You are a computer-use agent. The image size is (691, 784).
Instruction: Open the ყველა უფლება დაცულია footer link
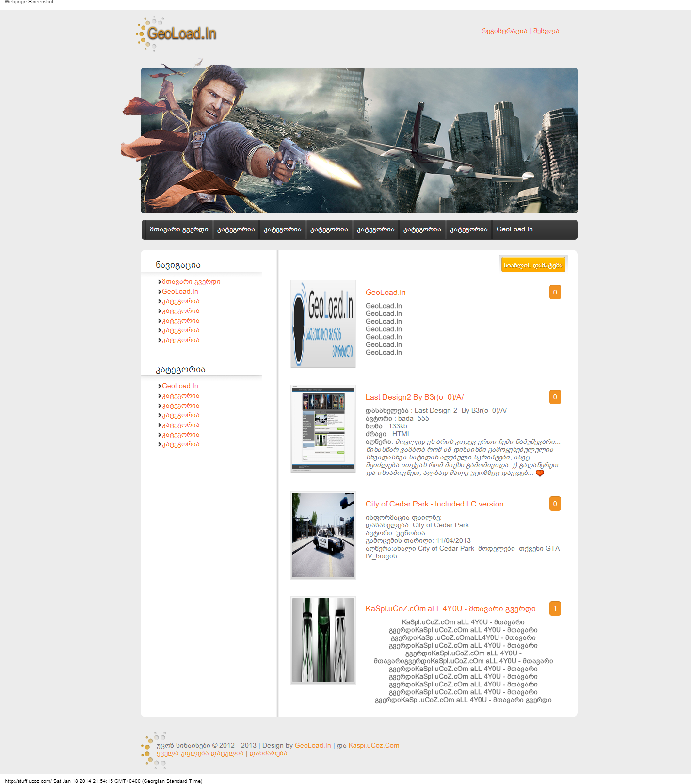(200, 753)
